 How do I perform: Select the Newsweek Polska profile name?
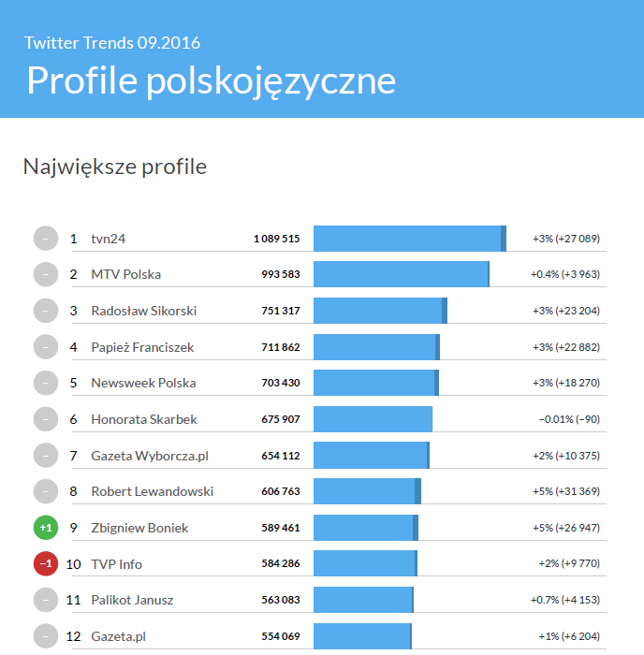(x=143, y=383)
